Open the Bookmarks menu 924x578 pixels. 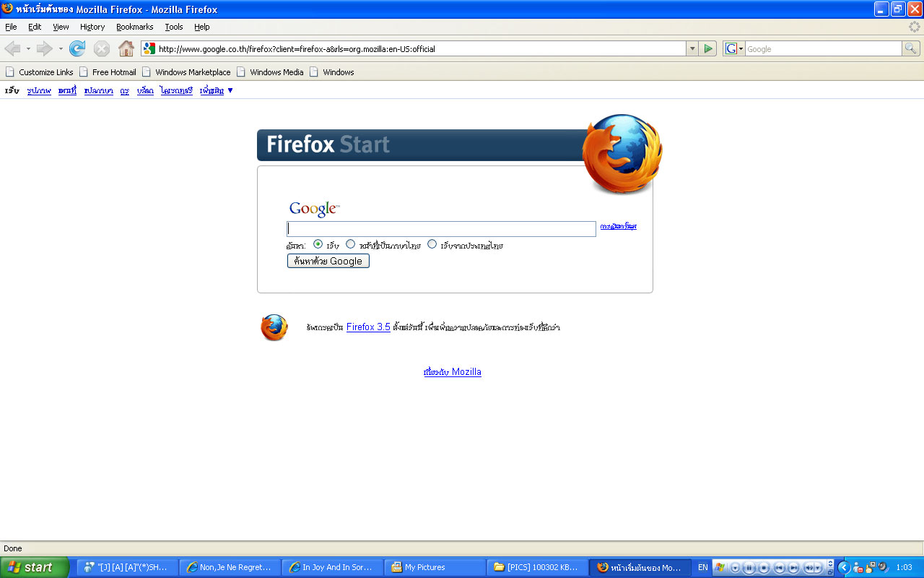(134, 27)
